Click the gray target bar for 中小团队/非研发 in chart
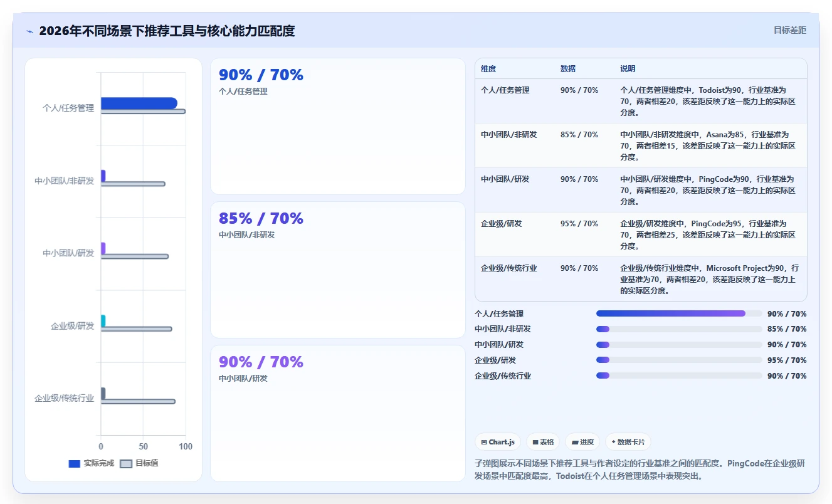This screenshot has width=832, height=504. click(x=133, y=184)
